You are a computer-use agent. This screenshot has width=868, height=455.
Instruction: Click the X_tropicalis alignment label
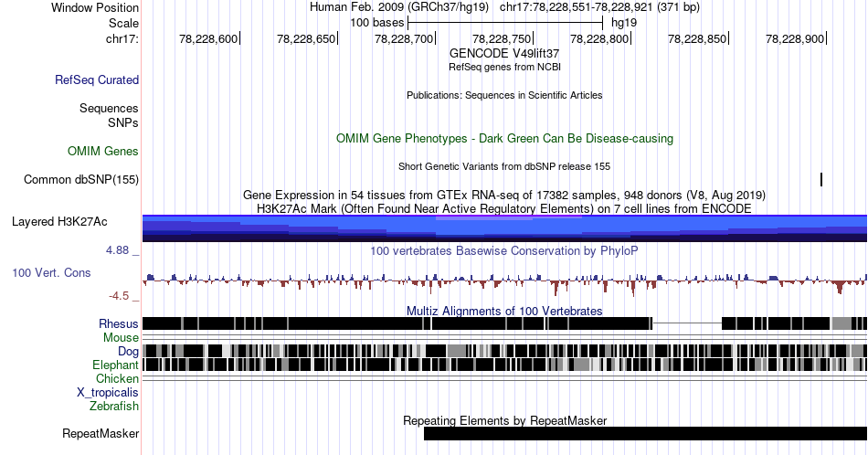(x=108, y=393)
